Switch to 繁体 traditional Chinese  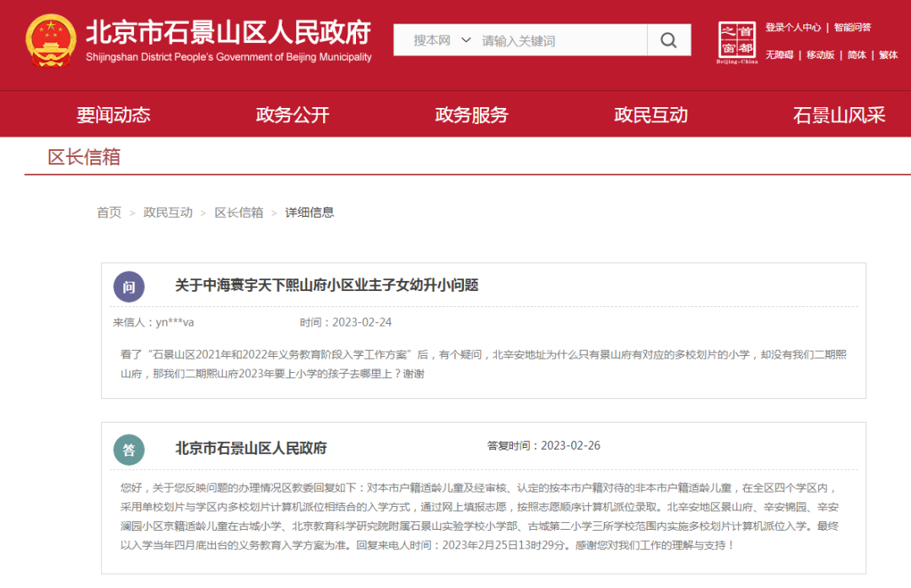pos(888,55)
